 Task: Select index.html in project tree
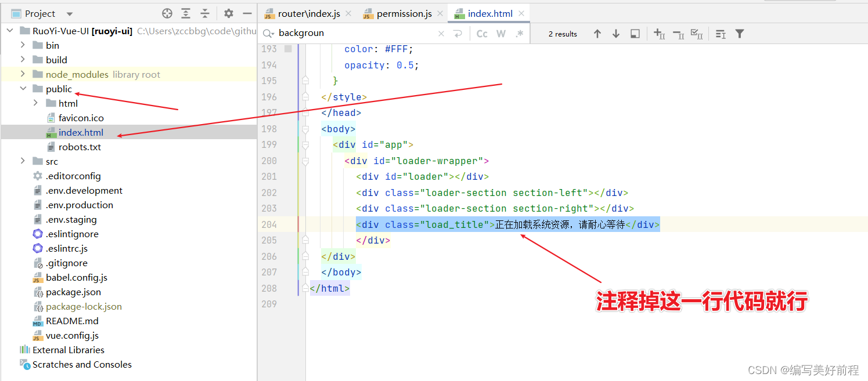(81, 132)
